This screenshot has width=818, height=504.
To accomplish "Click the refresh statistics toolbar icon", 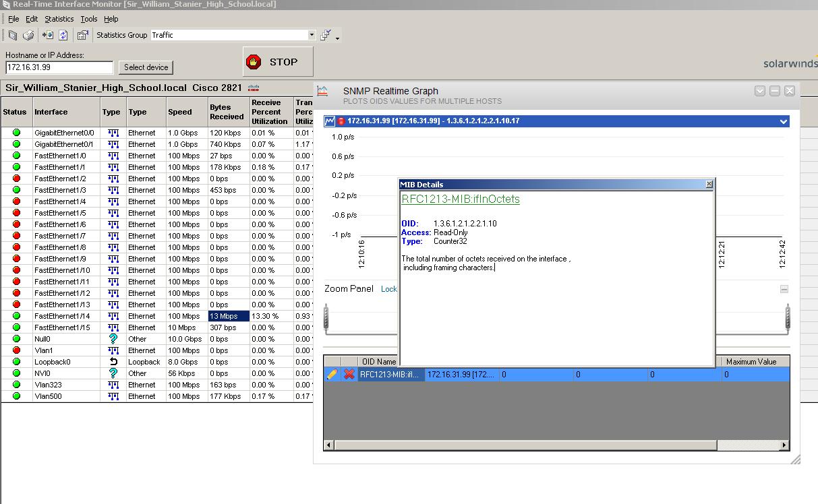I will coord(63,35).
